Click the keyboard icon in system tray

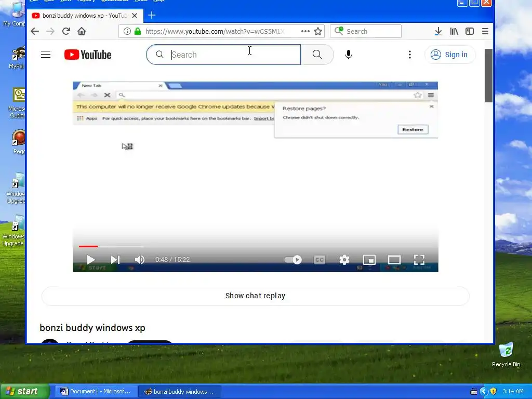click(x=474, y=392)
